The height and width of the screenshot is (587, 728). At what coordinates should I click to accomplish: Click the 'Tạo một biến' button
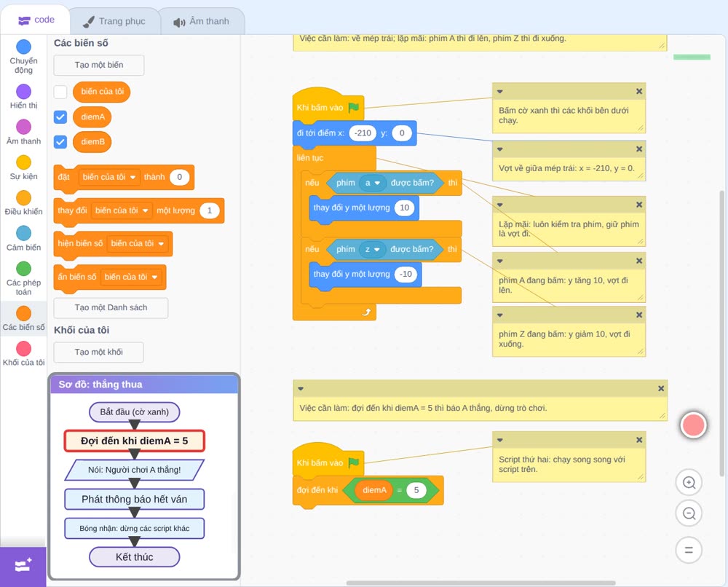pyautogui.click(x=99, y=65)
